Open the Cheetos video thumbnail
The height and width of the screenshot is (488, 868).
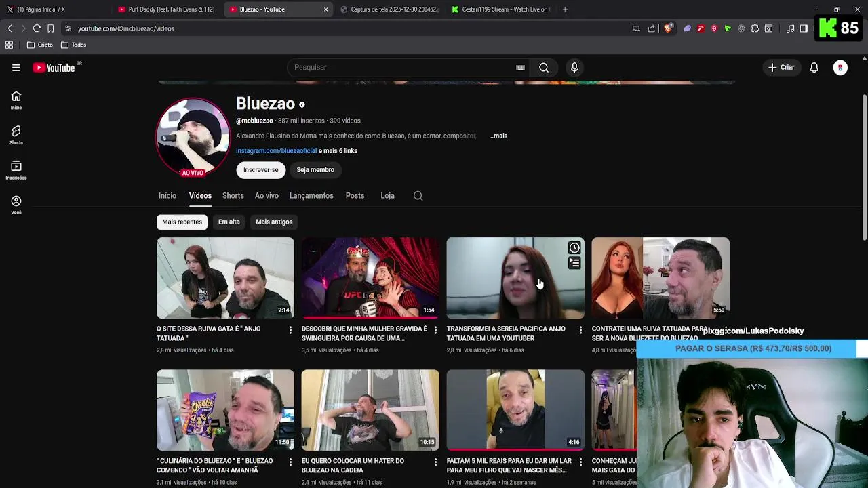[225, 410]
